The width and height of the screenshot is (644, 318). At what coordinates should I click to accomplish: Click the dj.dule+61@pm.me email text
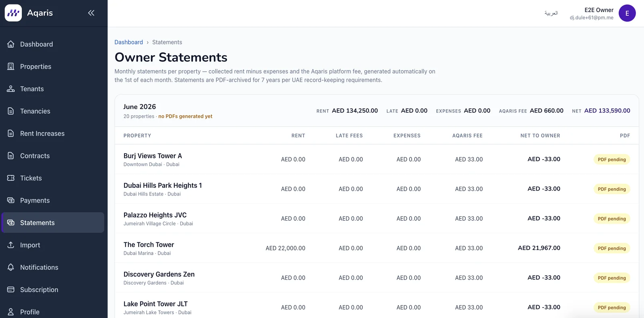(x=591, y=18)
